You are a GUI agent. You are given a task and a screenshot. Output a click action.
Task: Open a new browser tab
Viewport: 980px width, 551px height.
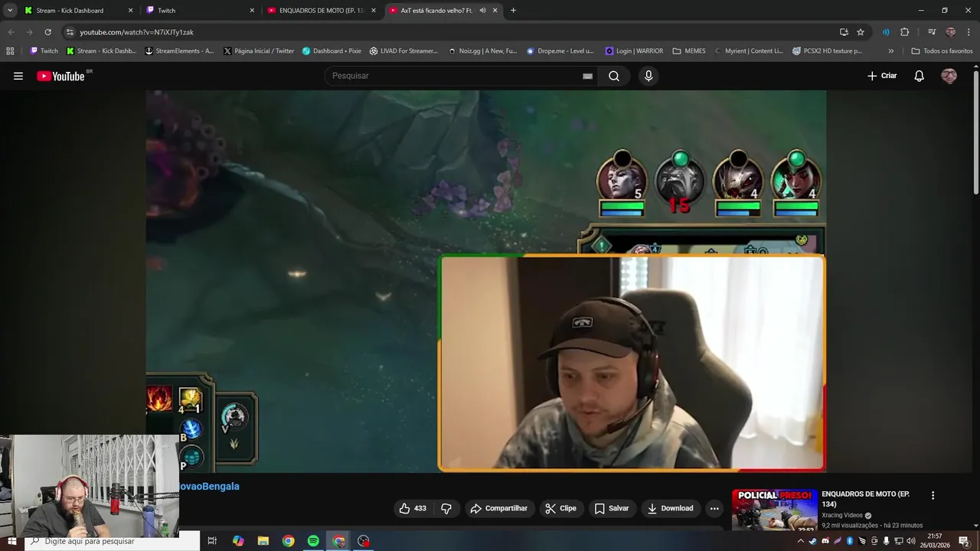[513, 11]
